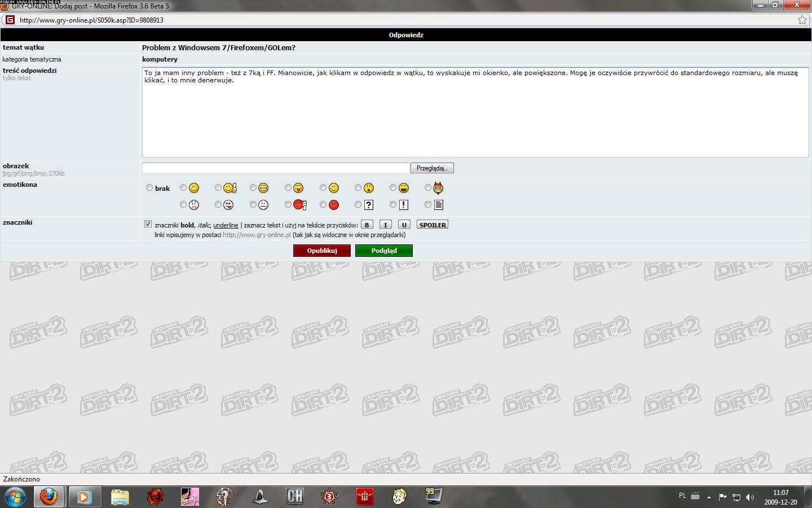The height and width of the screenshot is (508, 812).
Task: Select the red devil emoticon radio button
Action: pyautogui.click(x=428, y=188)
